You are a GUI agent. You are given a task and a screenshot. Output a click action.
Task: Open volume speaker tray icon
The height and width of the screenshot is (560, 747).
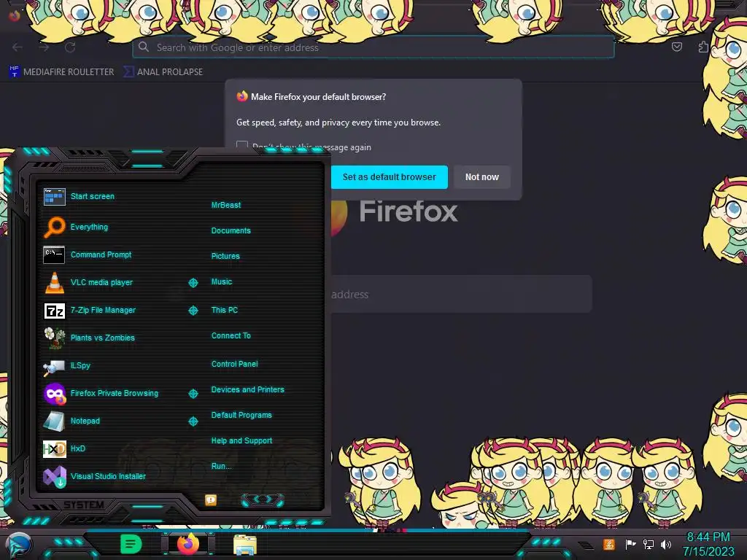[665, 544]
